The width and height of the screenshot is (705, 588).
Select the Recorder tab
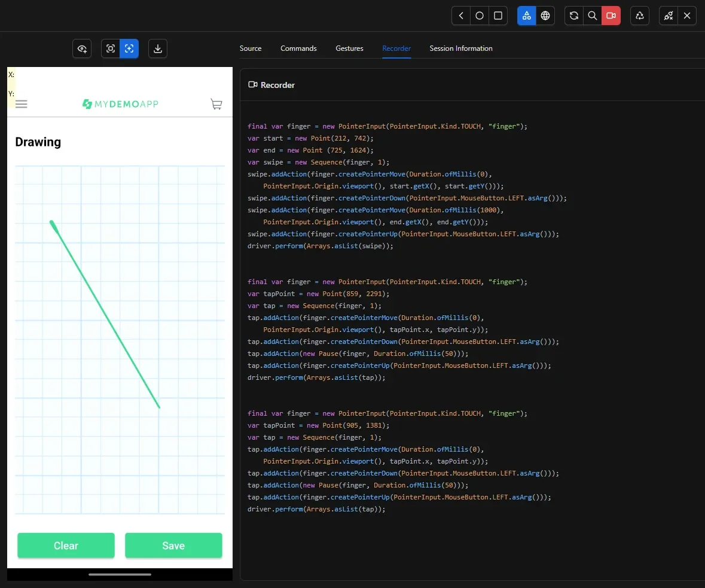click(396, 48)
